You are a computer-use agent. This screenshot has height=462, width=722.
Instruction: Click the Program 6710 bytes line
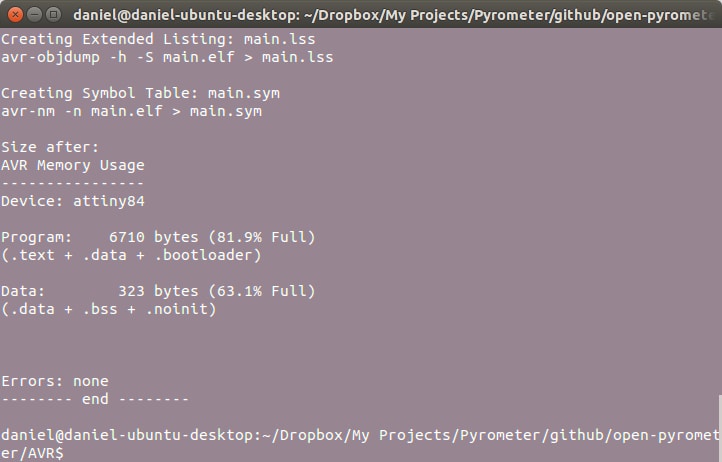pyautogui.click(x=158, y=237)
